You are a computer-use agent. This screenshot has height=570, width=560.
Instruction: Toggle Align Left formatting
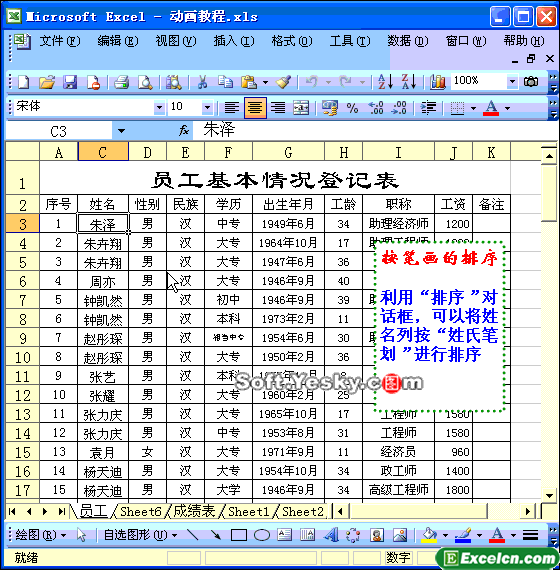[232, 108]
